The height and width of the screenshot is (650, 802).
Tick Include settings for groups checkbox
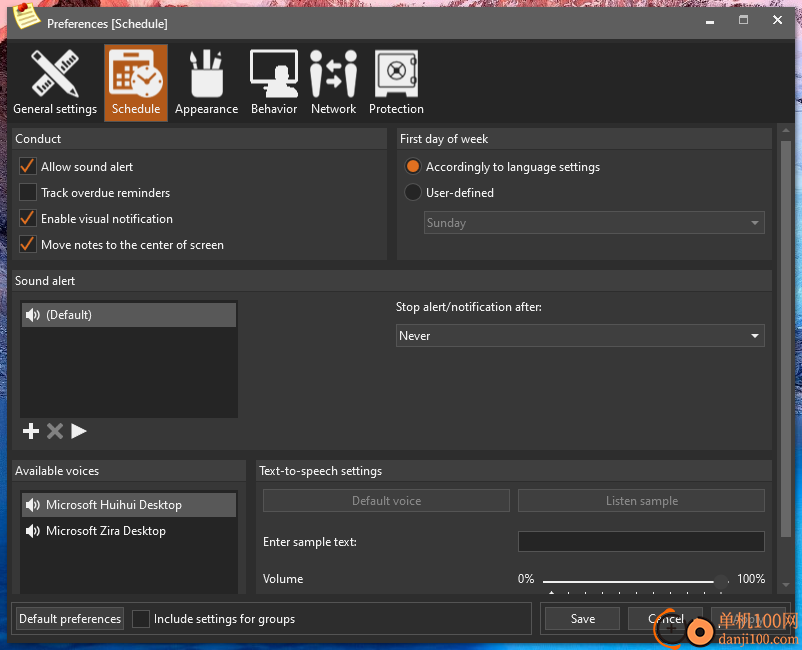[141, 619]
